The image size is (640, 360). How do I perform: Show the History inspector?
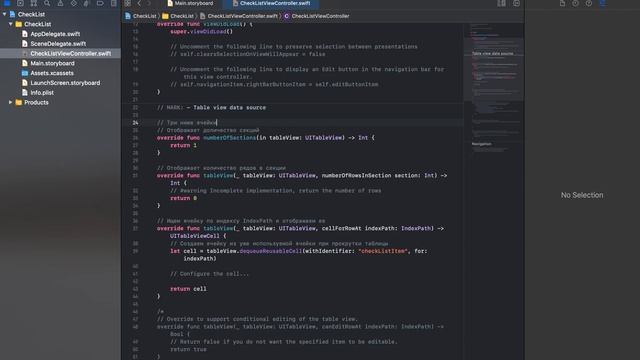coord(576,3)
